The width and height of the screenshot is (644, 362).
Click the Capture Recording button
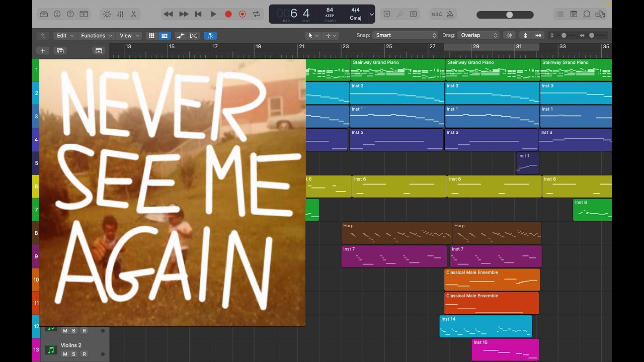click(242, 14)
